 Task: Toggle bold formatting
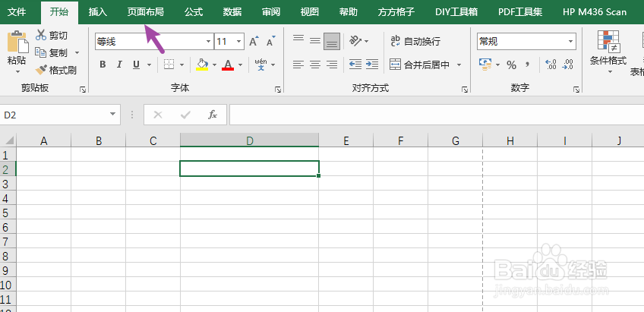[103, 65]
